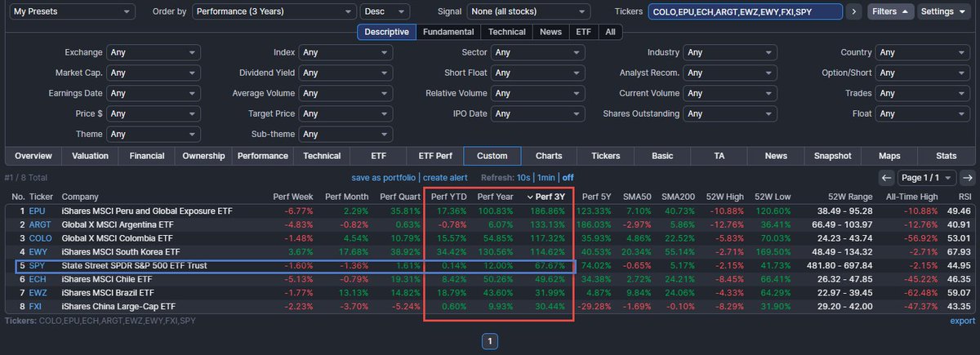This screenshot has height=355, width=980.
Task: Select the All filter tab
Action: (x=610, y=32)
